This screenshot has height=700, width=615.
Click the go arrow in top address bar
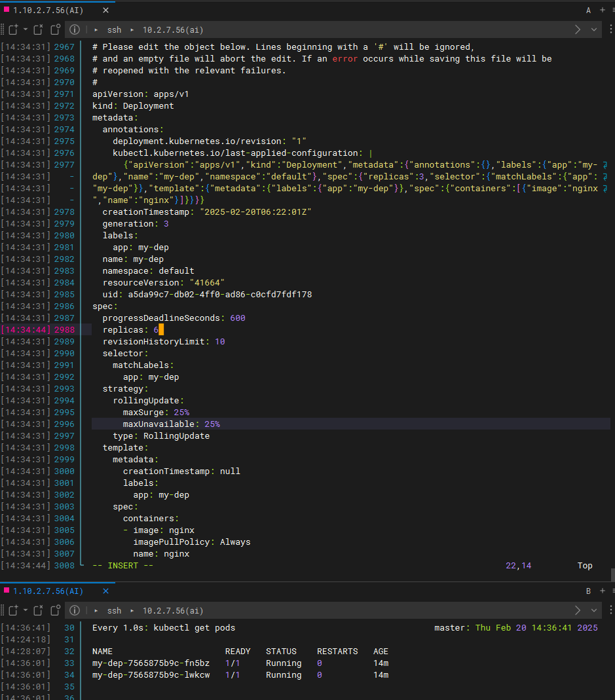coord(578,29)
